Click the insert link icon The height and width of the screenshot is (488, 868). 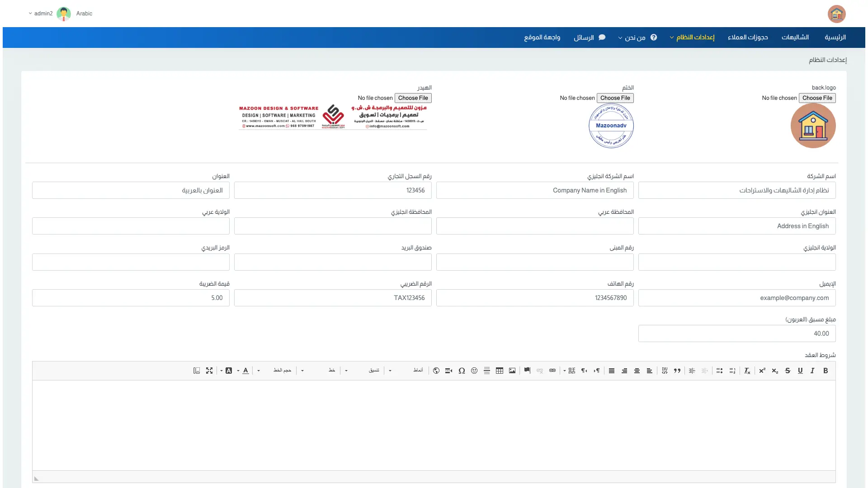pos(552,371)
